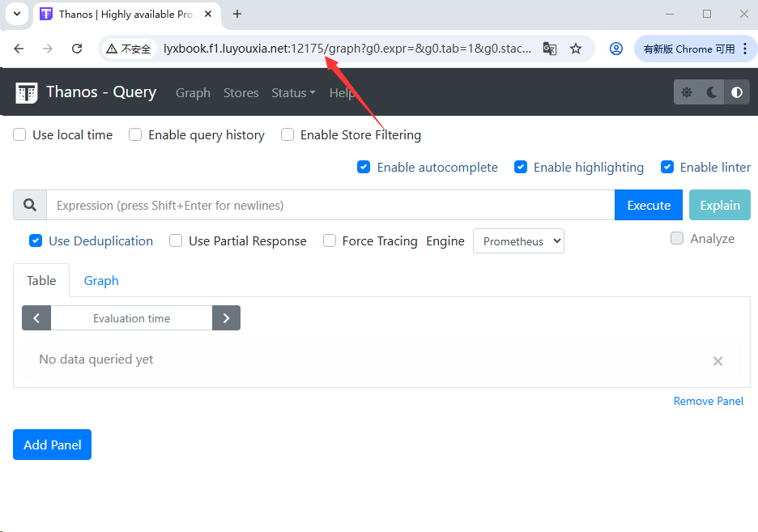The image size is (758, 532).
Task: Click the light theme sun icon
Action: click(x=687, y=92)
